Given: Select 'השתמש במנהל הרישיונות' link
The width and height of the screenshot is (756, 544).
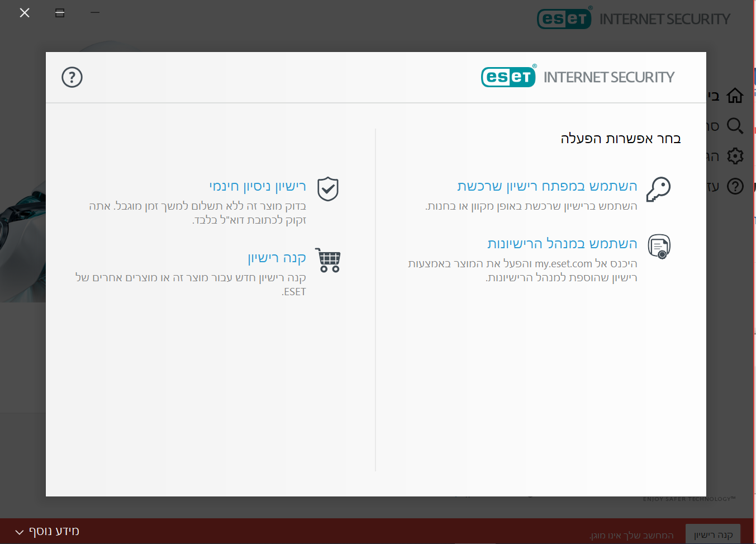Looking at the screenshot, I should tap(562, 244).
